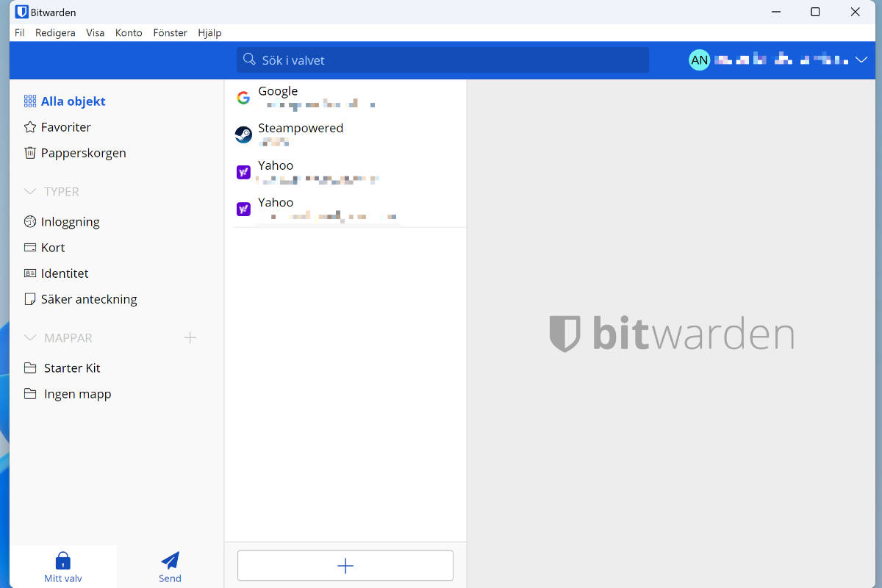Open the Fil menu
This screenshot has height=588, width=882.
point(20,32)
